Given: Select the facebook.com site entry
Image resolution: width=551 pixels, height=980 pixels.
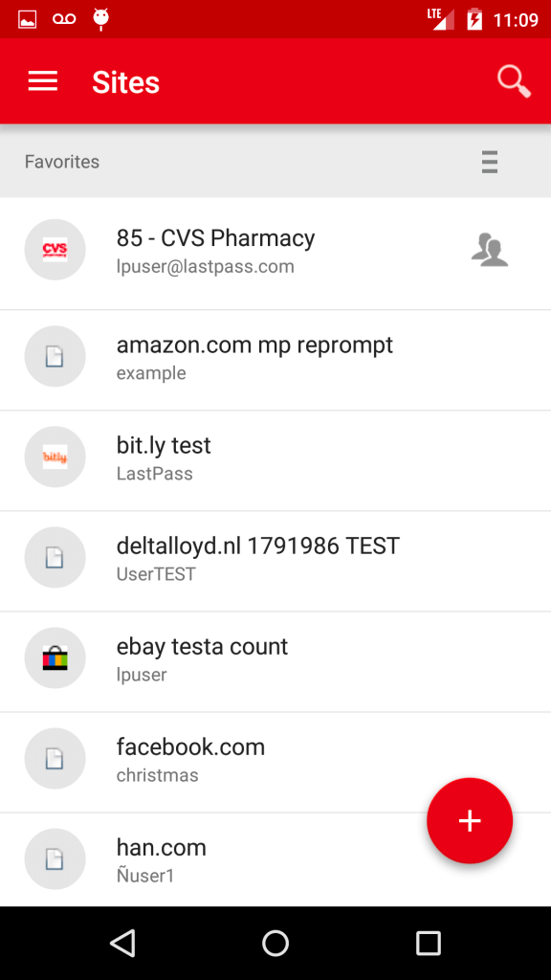Looking at the screenshot, I should [x=275, y=762].
